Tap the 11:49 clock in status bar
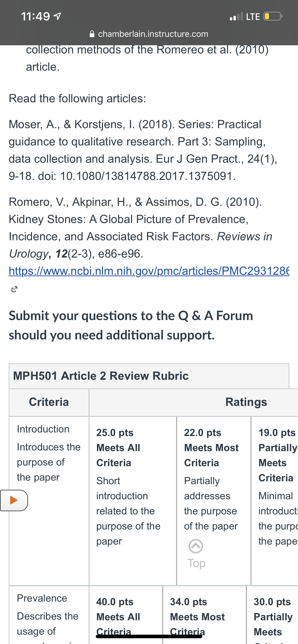298x644 pixels. click(x=36, y=17)
